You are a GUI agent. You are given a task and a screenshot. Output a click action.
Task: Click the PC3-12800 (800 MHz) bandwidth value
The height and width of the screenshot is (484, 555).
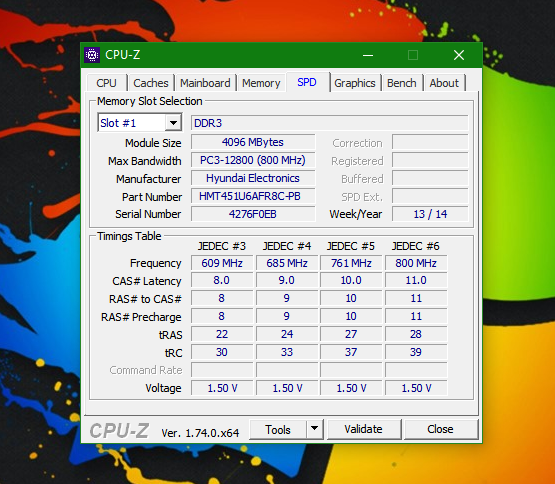[253, 160]
